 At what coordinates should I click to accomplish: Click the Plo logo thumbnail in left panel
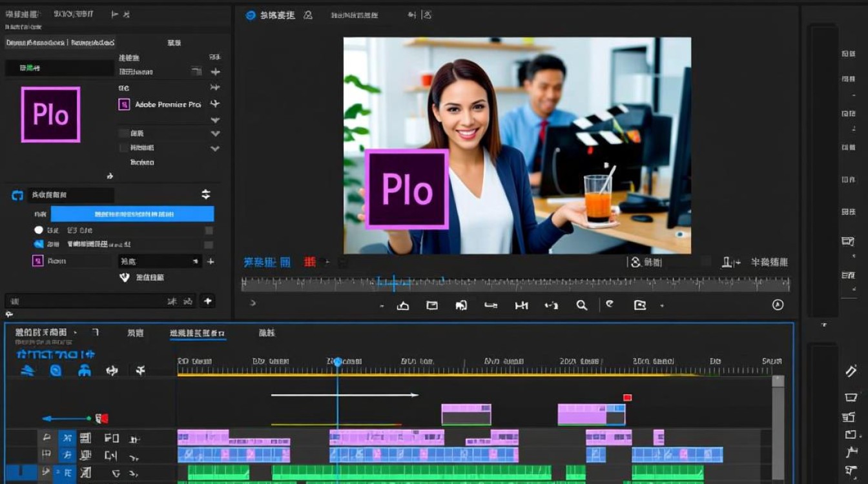click(x=50, y=114)
